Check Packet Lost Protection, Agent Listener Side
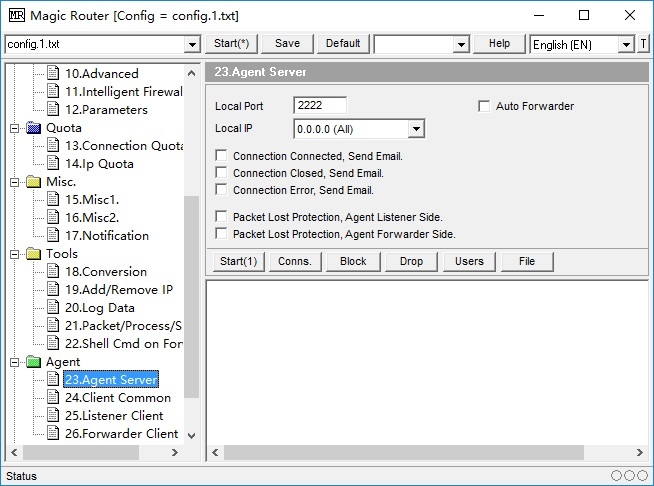 [222, 217]
